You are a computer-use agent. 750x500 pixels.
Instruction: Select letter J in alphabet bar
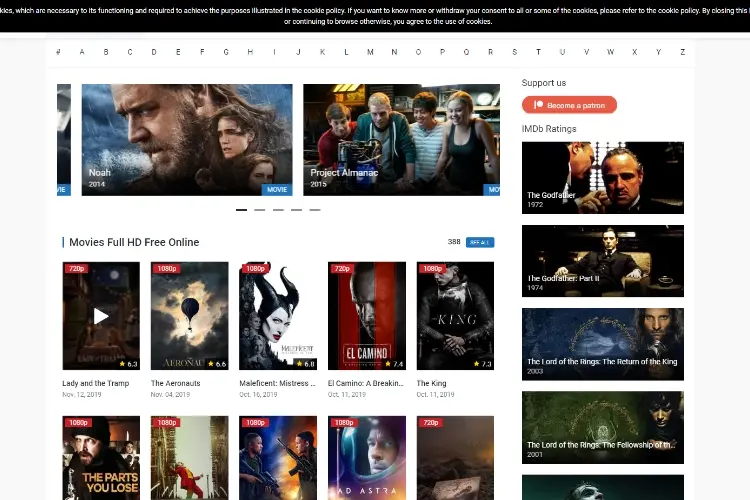point(298,52)
